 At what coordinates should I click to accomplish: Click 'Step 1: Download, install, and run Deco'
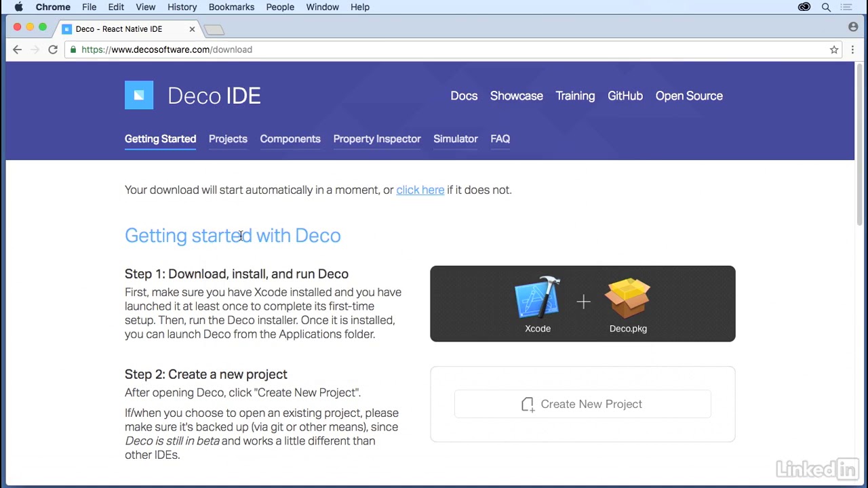[x=237, y=274]
